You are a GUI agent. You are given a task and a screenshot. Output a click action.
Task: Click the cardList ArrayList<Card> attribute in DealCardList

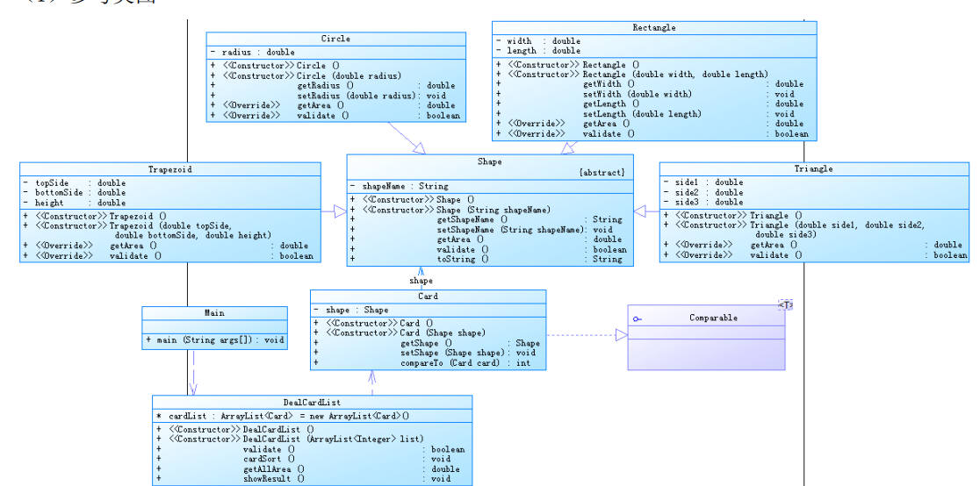(x=289, y=416)
